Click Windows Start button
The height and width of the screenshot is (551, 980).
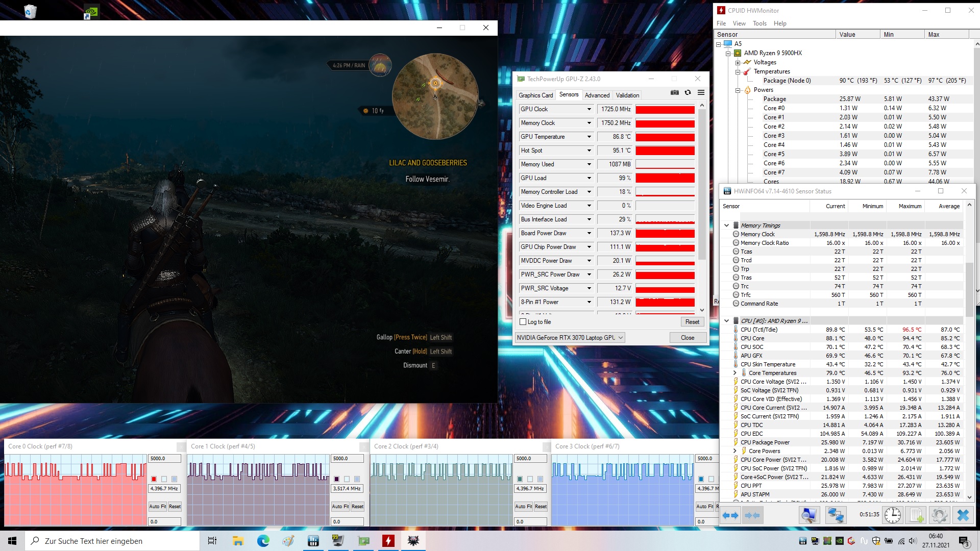click(x=12, y=541)
